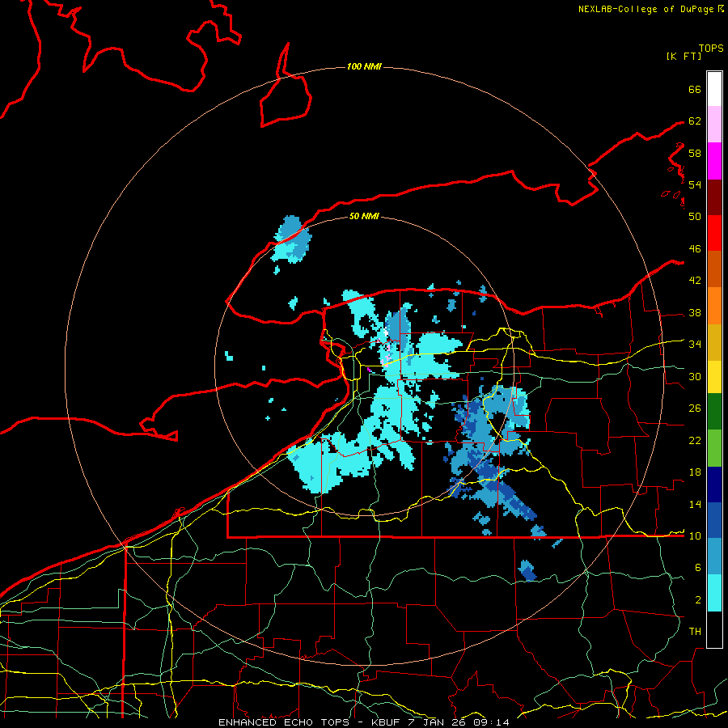The width and height of the screenshot is (728, 728).
Task: Click the legend value 58
Action: click(695, 153)
